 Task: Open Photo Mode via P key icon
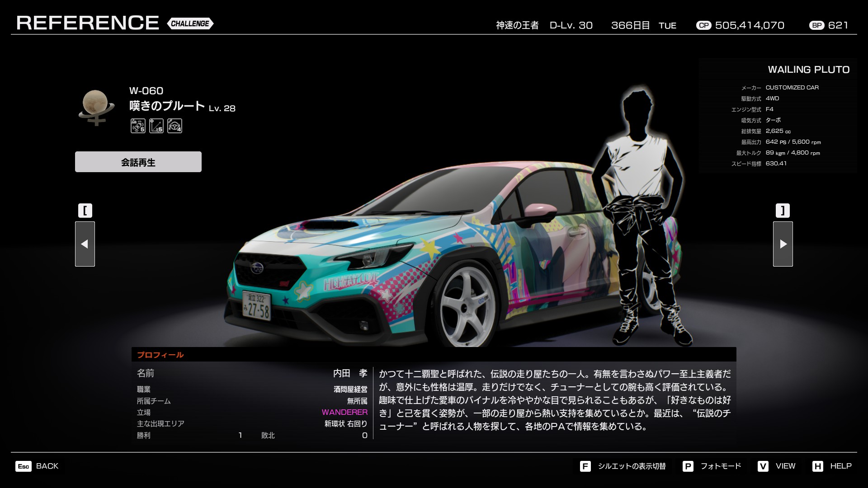pos(688,466)
